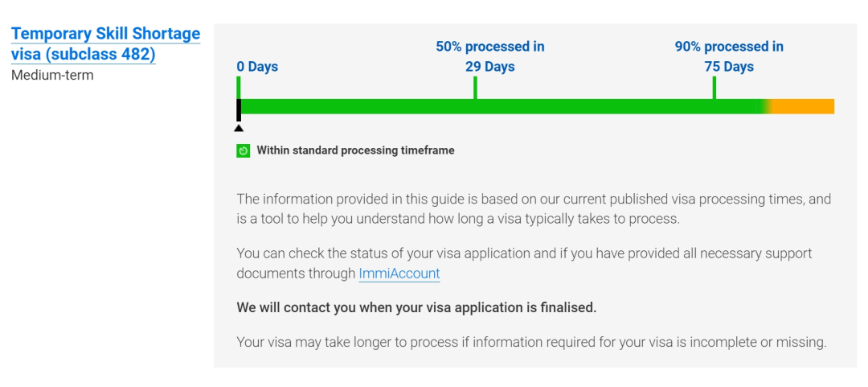This screenshot has width=868, height=387.
Task: Click "Within standard processing timeframe" status text
Action: click(355, 150)
